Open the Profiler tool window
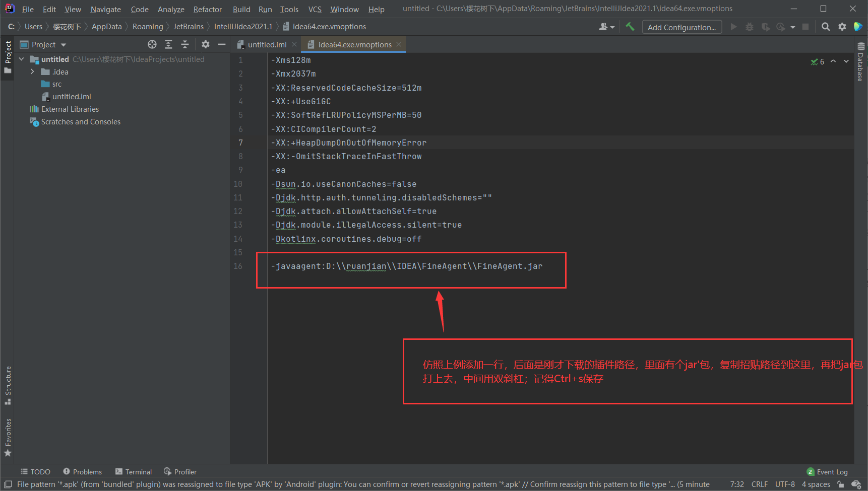 pos(180,472)
